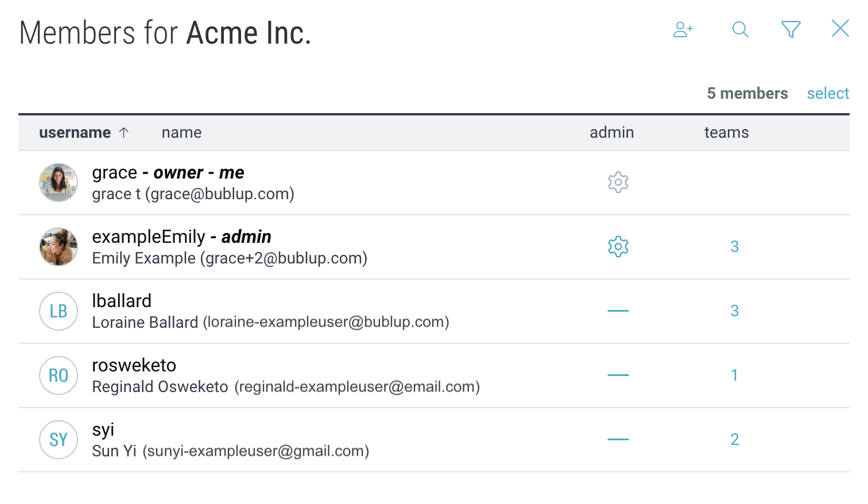Image resolution: width=868 pixels, height=504 pixels.
Task: Click the add member icon
Action: pos(683,29)
